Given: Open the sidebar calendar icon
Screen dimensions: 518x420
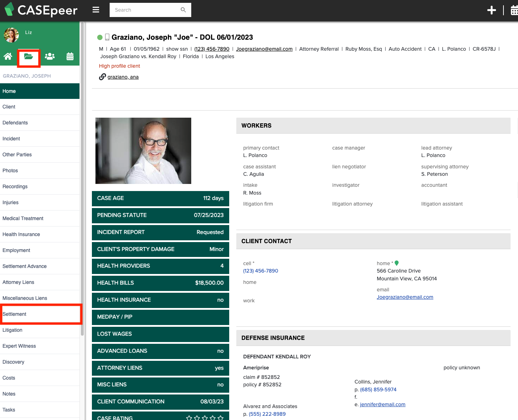Looking at the screenshot, I should [x=70, y=56].
